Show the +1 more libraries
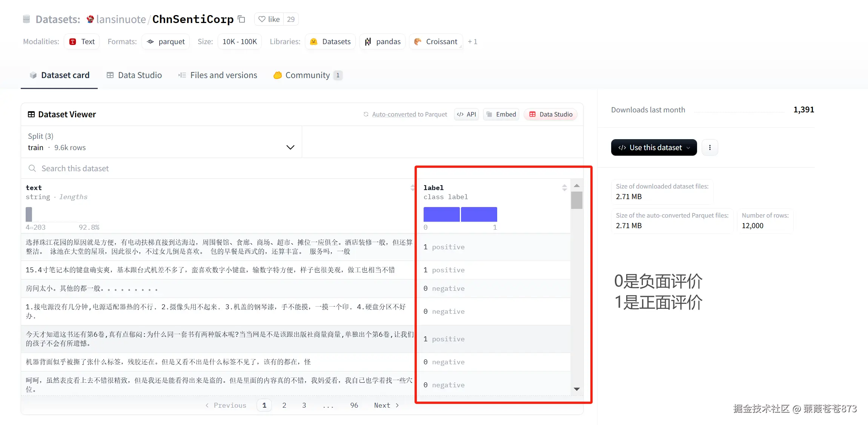The width and height of the screenshot is (868, 425). (x=472, y=41)
